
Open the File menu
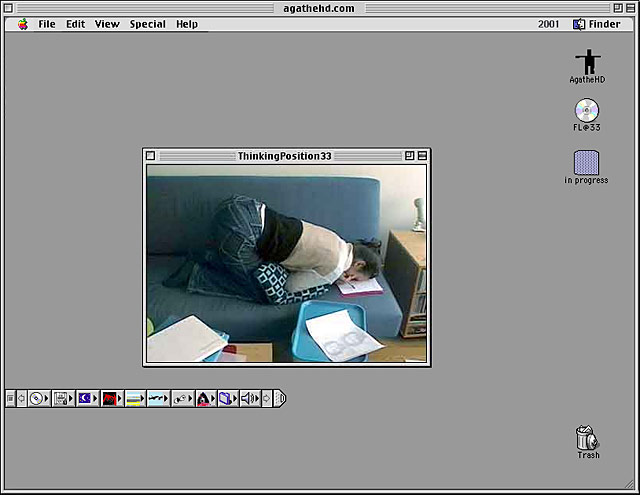point(47,24)
